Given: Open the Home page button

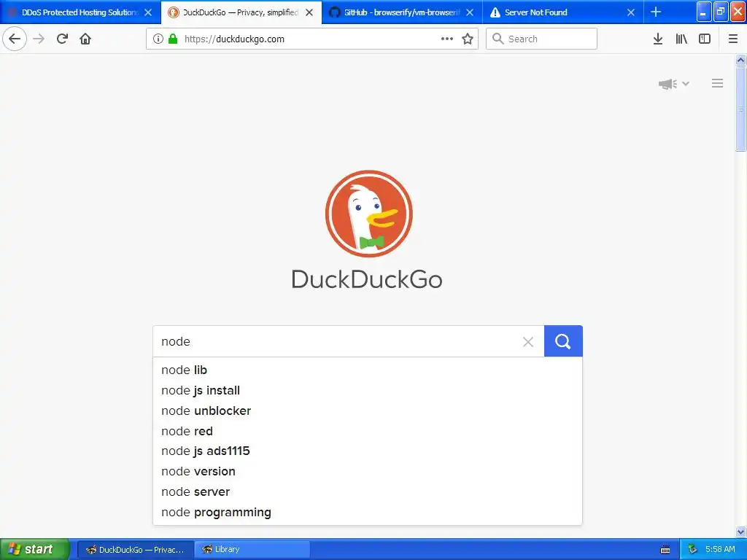Looking at the screenshot, I should [x=85, y=39].
